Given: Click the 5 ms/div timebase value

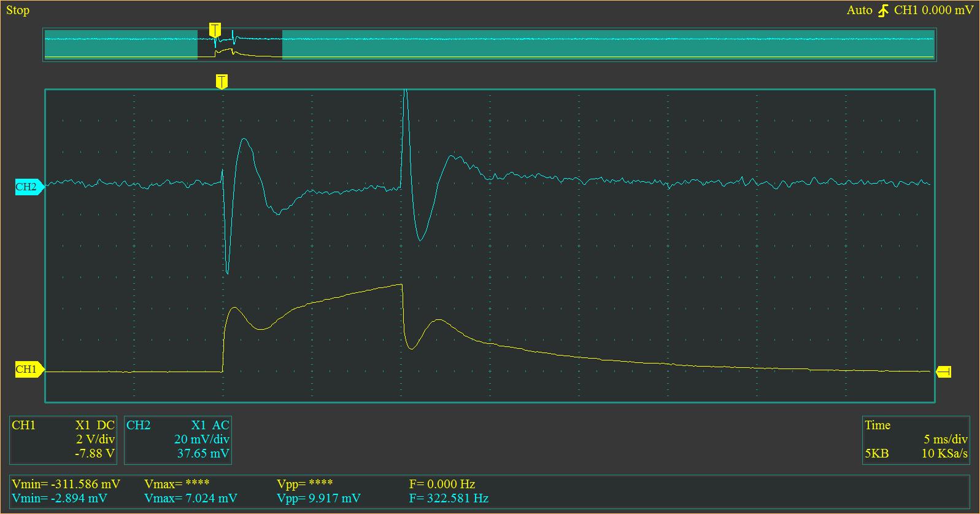Looking at the screenshot, I should [x=946, y=439].
